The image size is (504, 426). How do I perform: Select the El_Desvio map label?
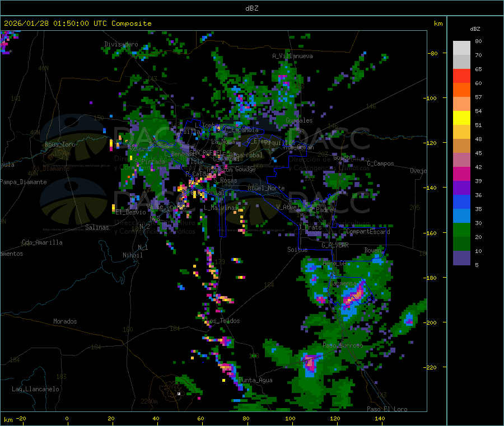click(x=131, y=212)
